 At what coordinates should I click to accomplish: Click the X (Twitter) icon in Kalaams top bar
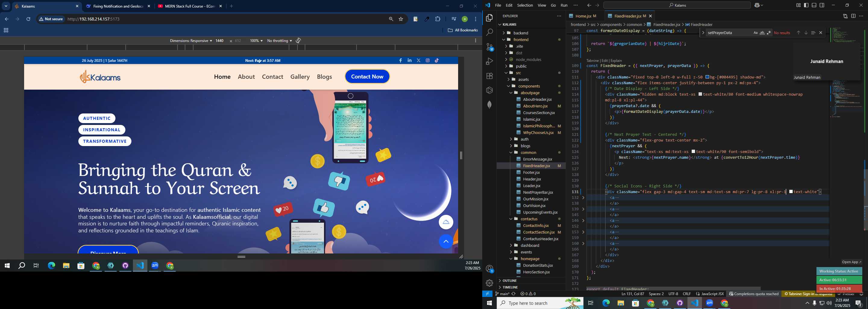point(419,60)
